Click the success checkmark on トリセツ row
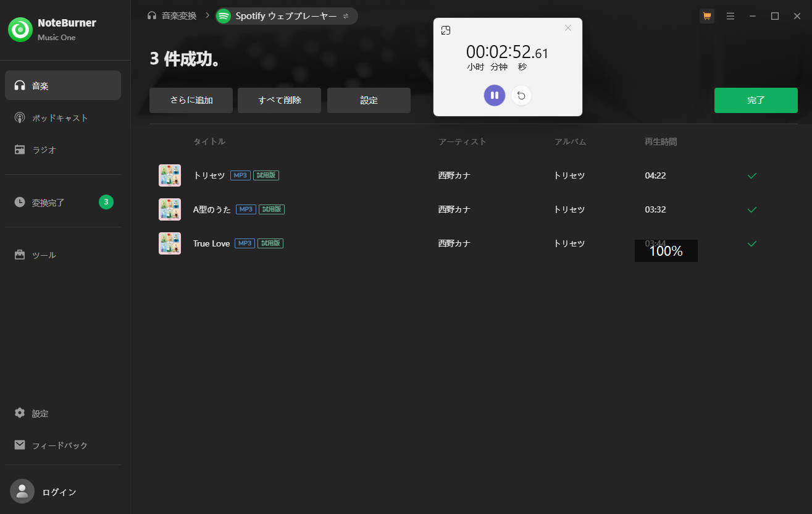 point(752,175)
